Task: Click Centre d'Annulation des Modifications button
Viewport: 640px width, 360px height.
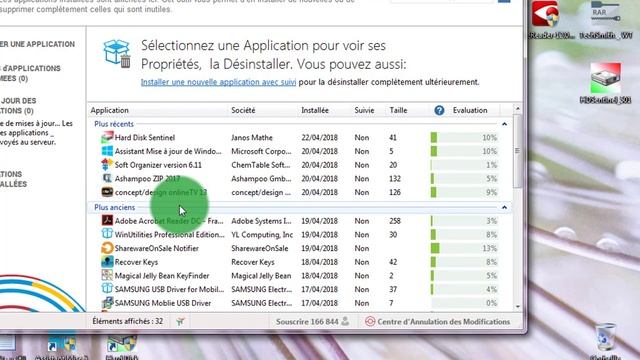Action: click(438, 322)
